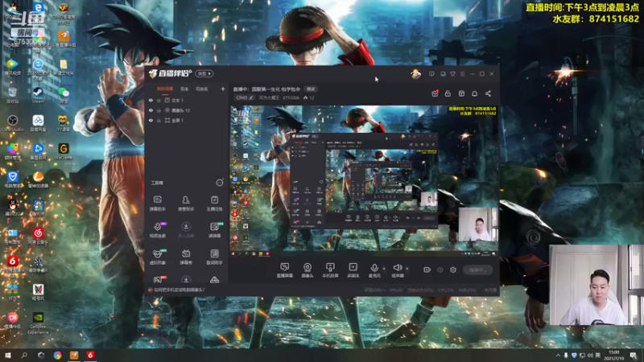Open the mode switch pill beside logo
The width and height of the screenshot is (644, 362).
coord(204,73)
